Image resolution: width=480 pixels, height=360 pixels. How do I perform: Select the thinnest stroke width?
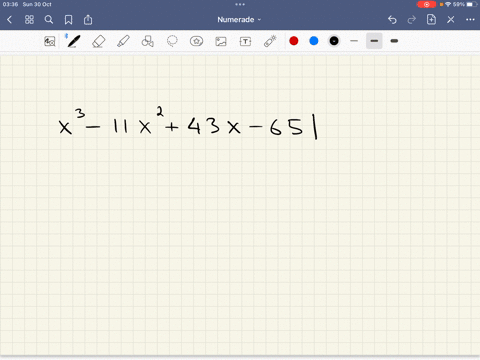[x=354, y=41]
